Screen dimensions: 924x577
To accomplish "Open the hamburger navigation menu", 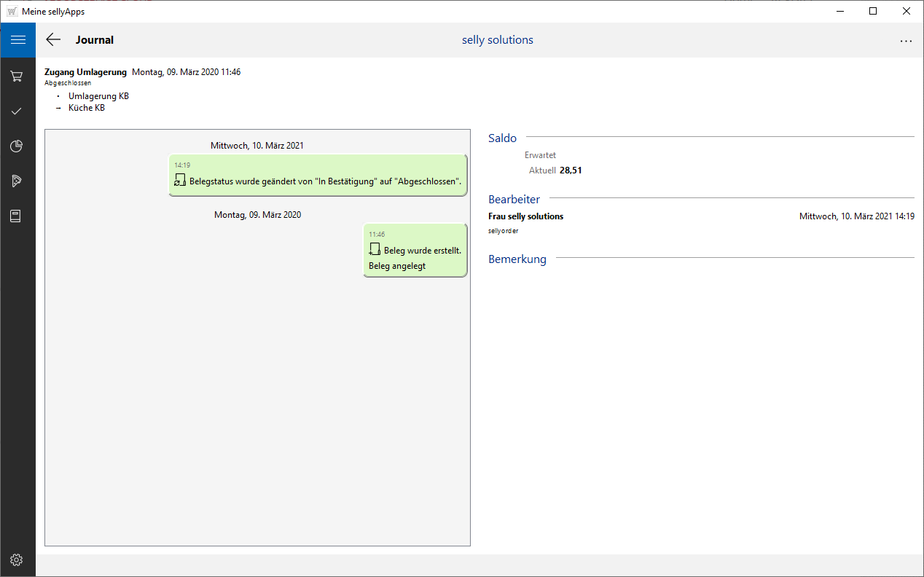I will click(17, 40).
